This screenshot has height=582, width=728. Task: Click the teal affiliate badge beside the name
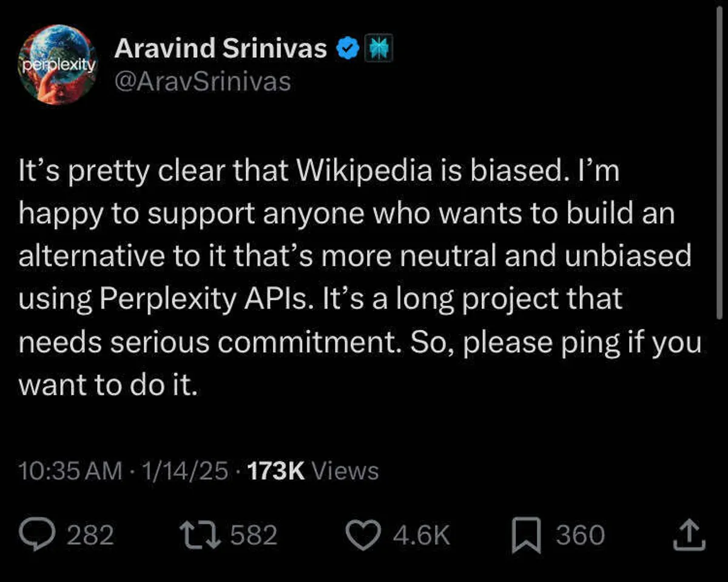pos(379,49)
